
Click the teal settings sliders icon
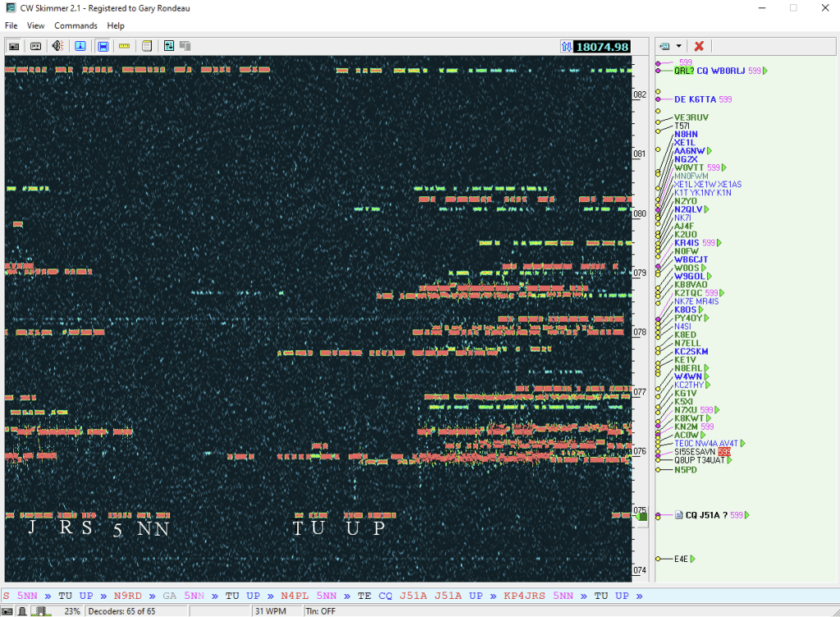[x=169, y=46]
